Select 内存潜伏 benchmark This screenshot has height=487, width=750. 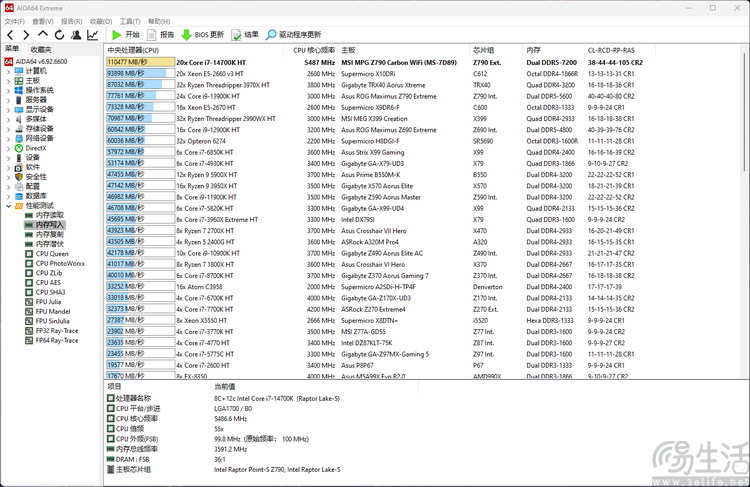[50, 244]
